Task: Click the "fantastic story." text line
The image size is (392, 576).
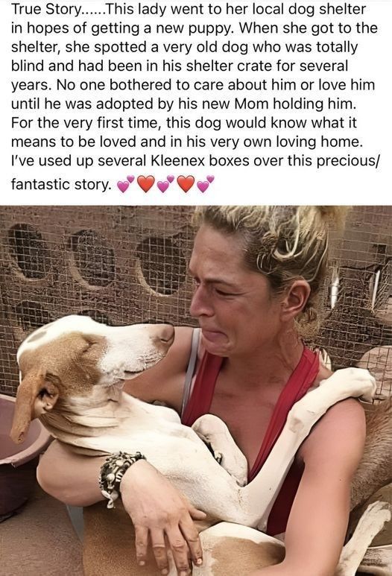Action: (x=61, y=184)
